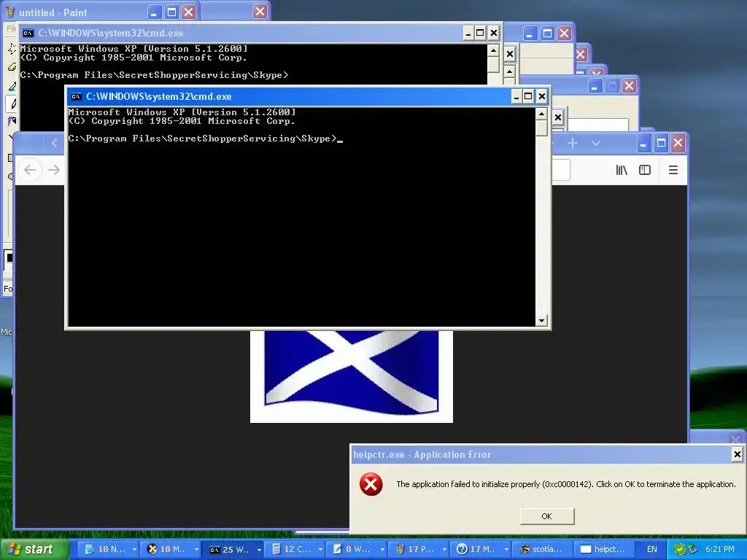Image resolution: width=747 pixels, height=560 pixels.
Task: Expand the '18 N...' taskbar group arrow
Action: (135, 550)
